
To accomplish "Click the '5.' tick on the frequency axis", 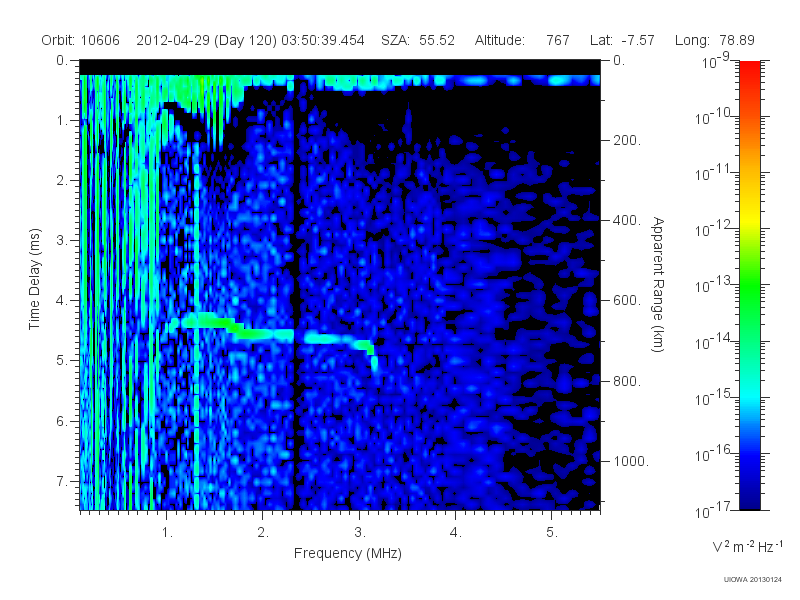I will point(552,532).
